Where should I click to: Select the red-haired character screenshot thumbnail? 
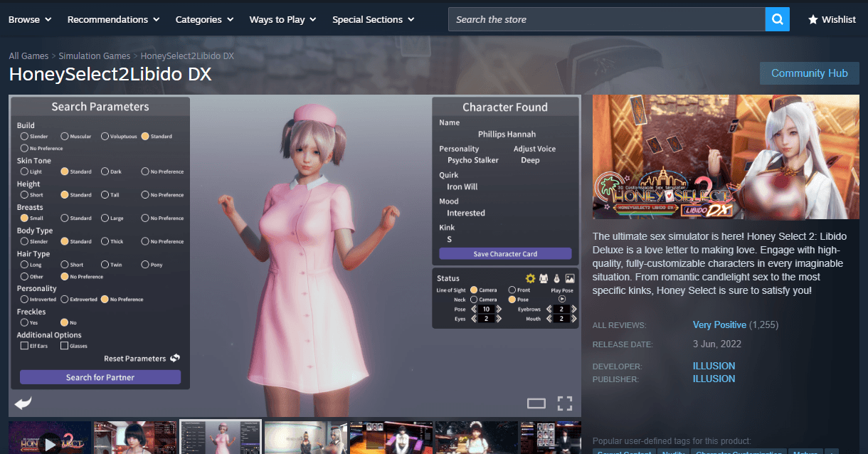coord(134,438)
